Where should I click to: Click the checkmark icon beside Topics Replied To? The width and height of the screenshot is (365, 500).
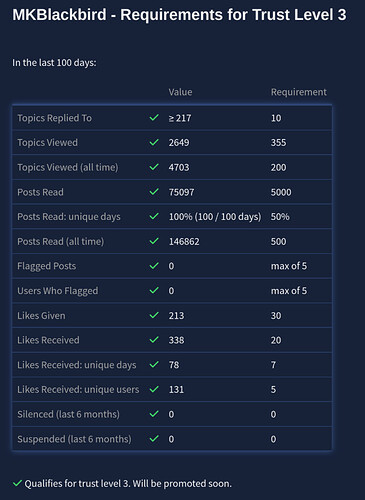[154, 117]
